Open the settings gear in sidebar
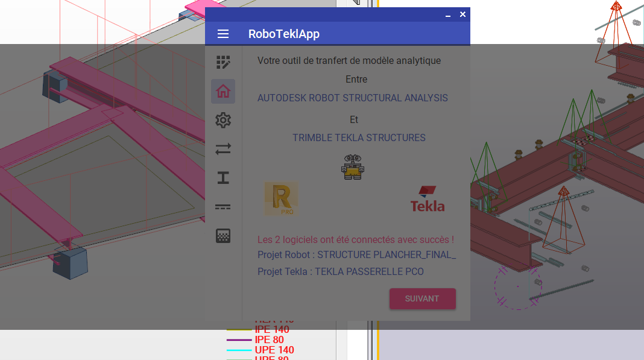This screenshot has width=644, height=360. pyautogui.click(x=223, y=120)
